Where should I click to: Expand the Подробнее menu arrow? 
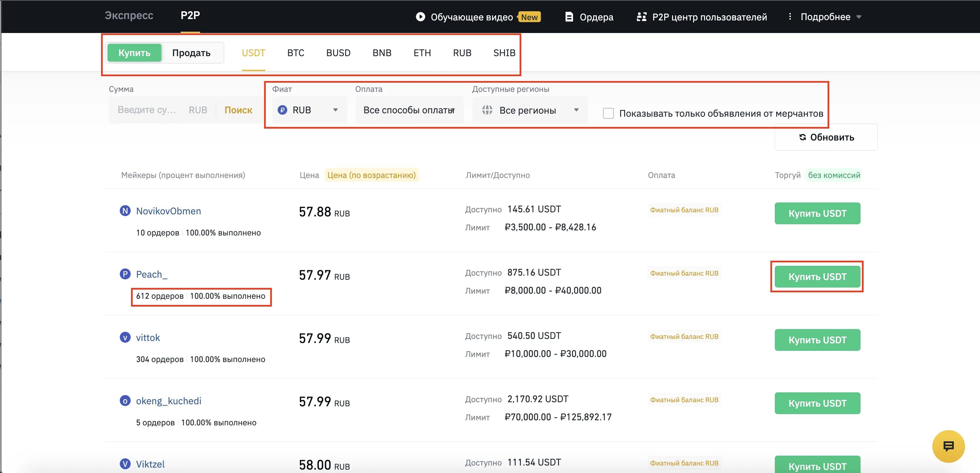(859, 17)
